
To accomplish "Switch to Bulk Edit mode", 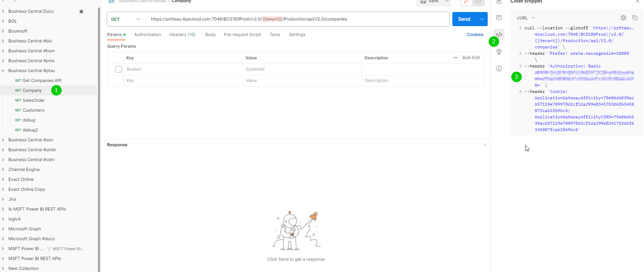I will [471, 58].
